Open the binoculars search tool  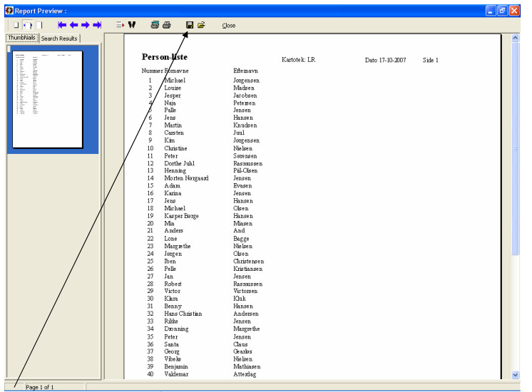[x=132, y=25]
